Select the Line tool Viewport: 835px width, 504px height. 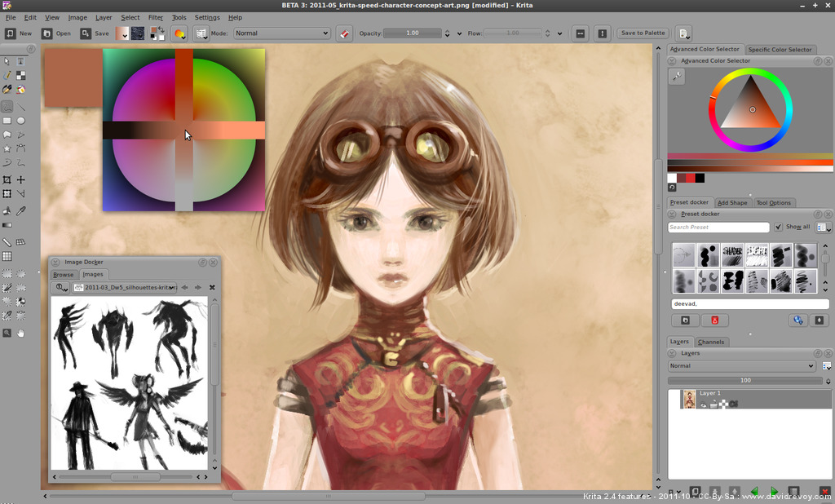pos(20,104)
